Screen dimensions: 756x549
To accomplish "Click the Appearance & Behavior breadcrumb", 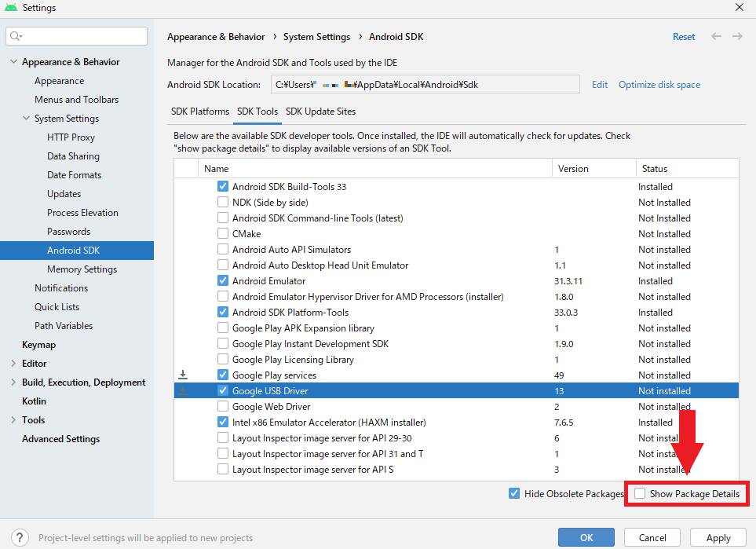I will point(216,36).
